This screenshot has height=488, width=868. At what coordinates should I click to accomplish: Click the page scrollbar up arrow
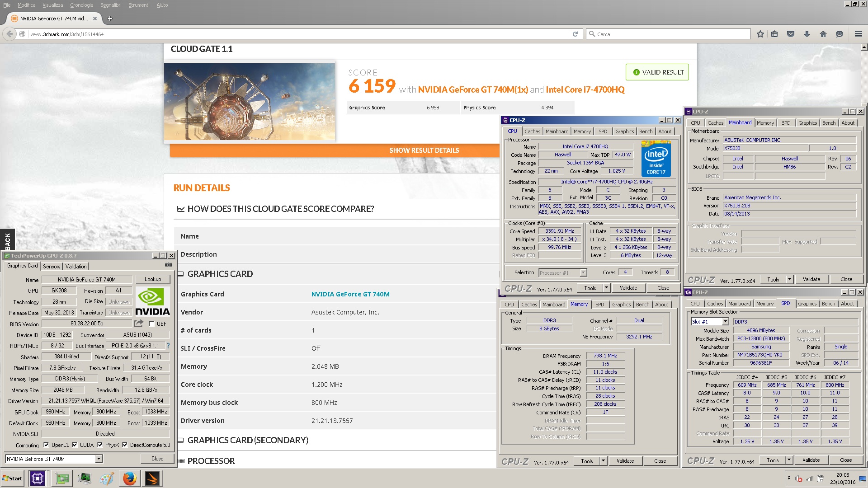click(x=864, y=47)
